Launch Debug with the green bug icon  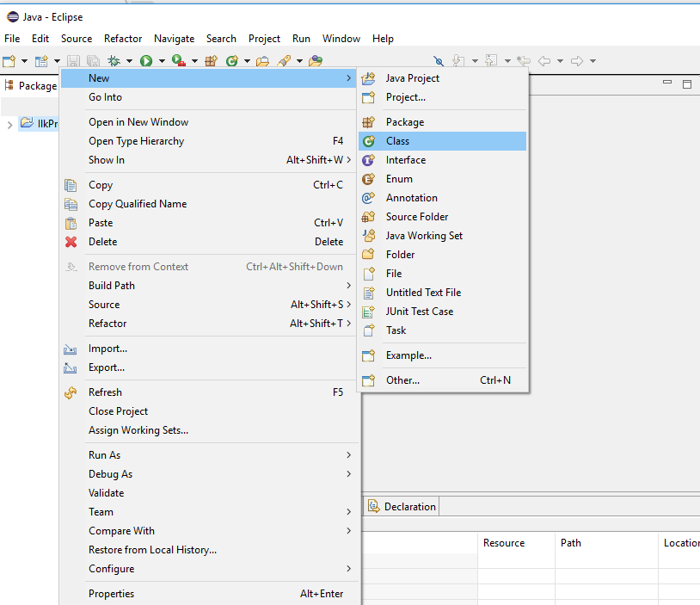tap(114, 61)
